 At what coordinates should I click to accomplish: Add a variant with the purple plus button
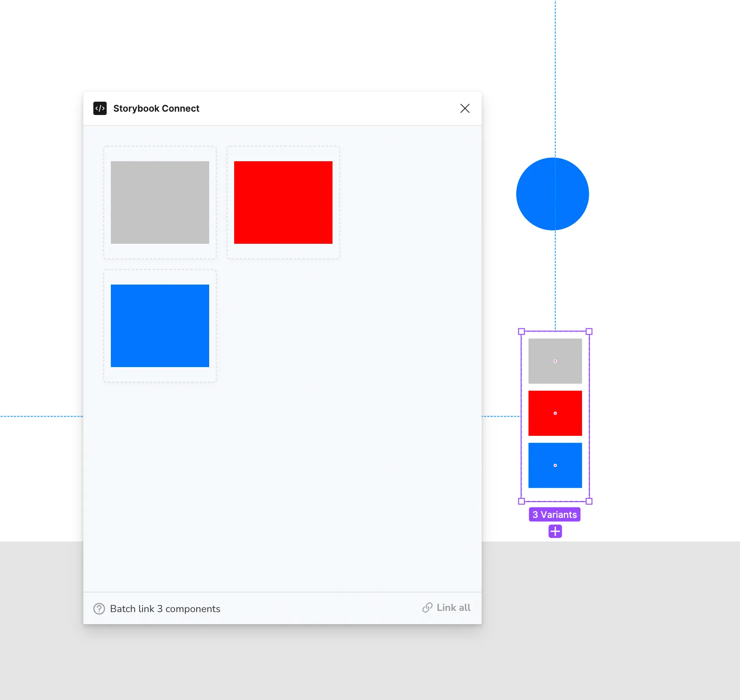pos(555,531)
